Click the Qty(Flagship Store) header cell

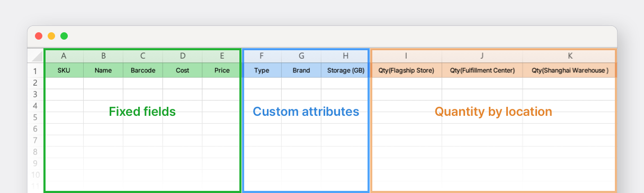(406, 70)
